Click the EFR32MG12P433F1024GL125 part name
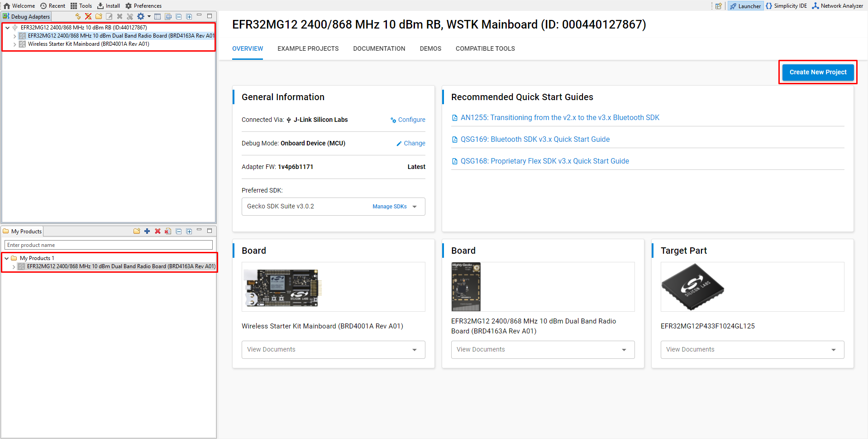Image resolution: width=868 pixels, height=439 pixels. pyautogui.click(x=707, y=326)
